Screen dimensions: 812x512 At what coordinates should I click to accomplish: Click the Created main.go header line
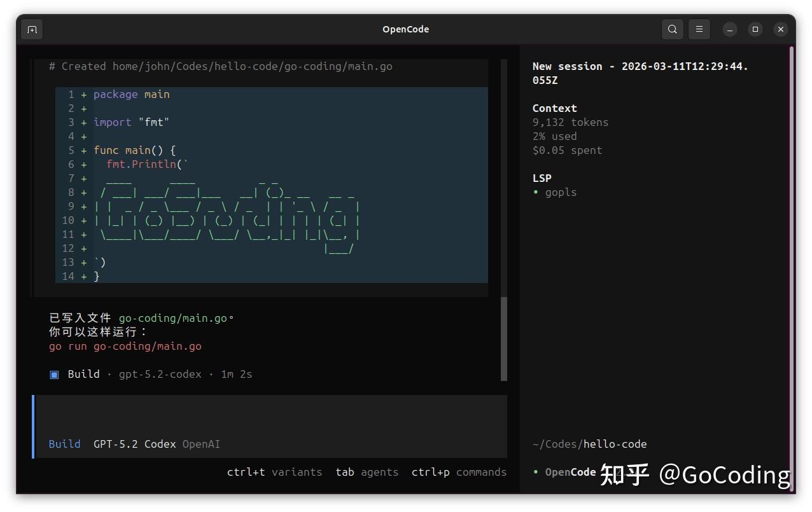coord(221,66)
